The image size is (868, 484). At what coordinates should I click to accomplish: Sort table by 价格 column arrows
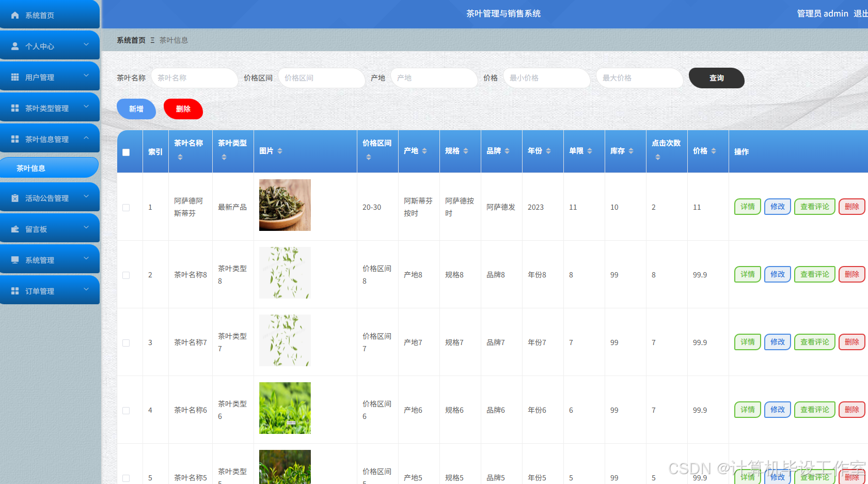pos(714,151)
